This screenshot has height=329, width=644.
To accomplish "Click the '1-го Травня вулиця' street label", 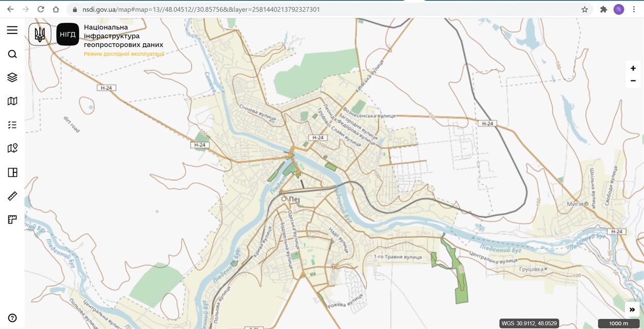I will point(398,257).
